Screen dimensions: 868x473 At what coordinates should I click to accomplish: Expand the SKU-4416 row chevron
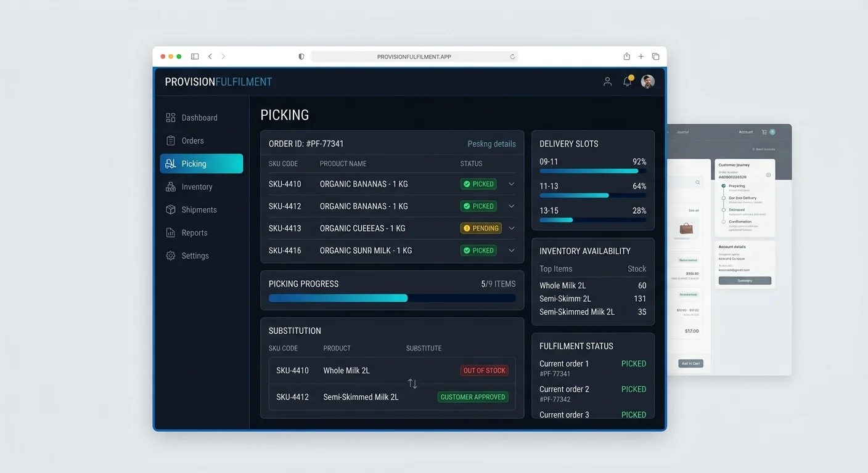coord(511,251)
